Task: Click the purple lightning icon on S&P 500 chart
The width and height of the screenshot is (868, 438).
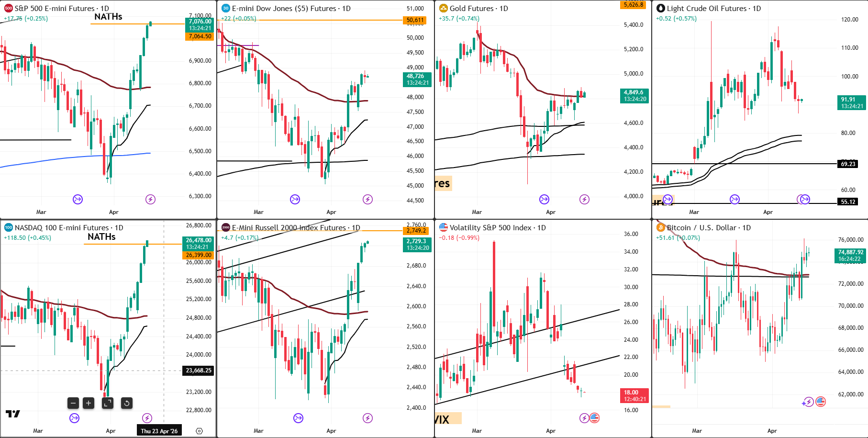Action: (151, 200)
